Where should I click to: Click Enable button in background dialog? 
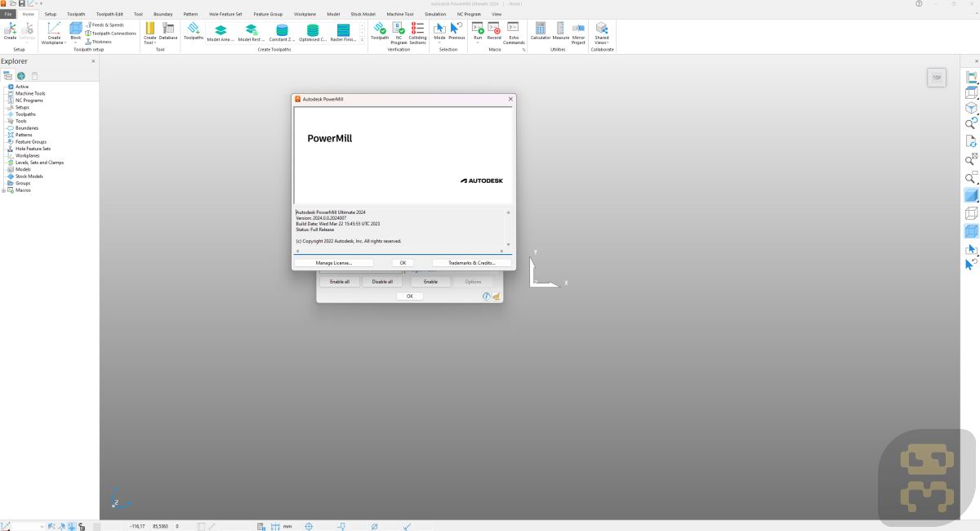tap(430, 282)
